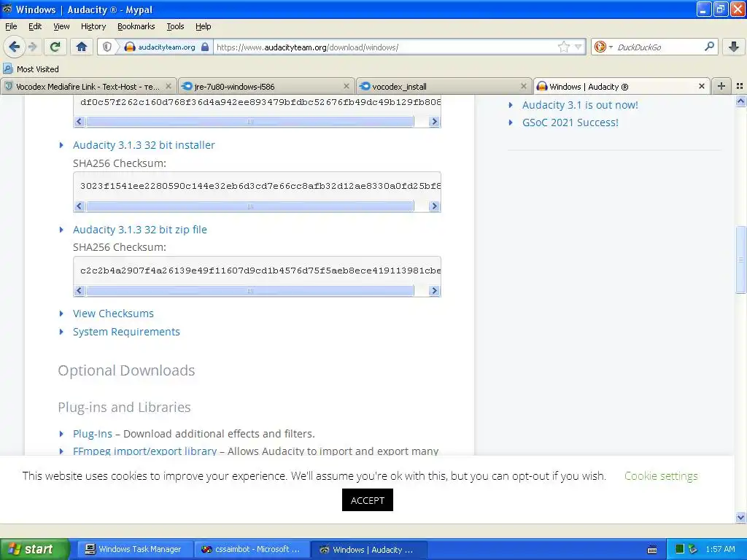Click left scroll arrow of installer checksum box

coord(80,206)
